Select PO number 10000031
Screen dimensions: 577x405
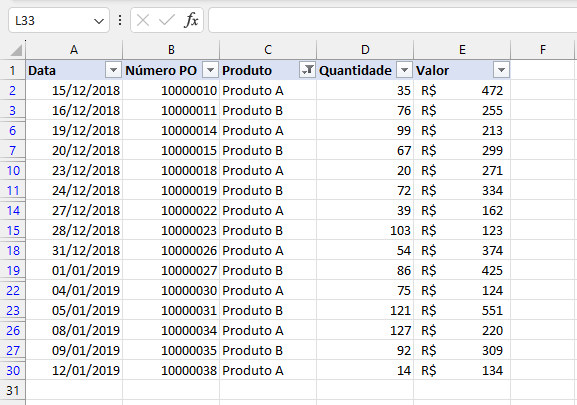(171, 310)
